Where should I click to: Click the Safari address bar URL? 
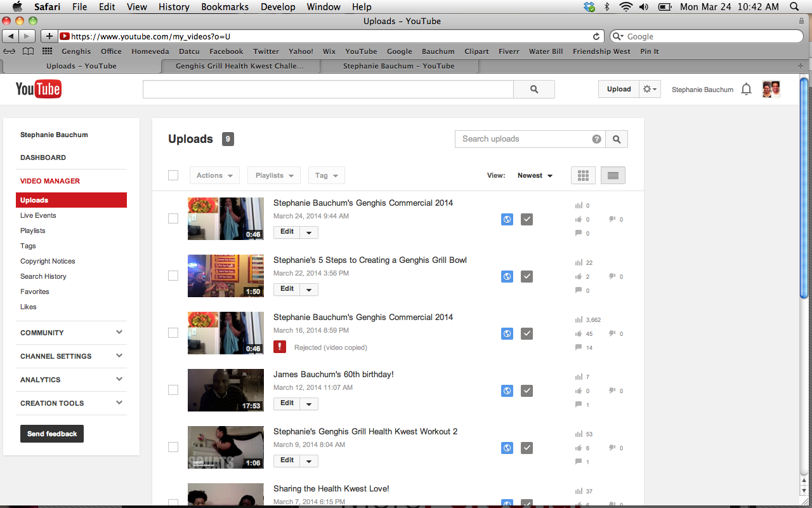(x=330, y=36)
